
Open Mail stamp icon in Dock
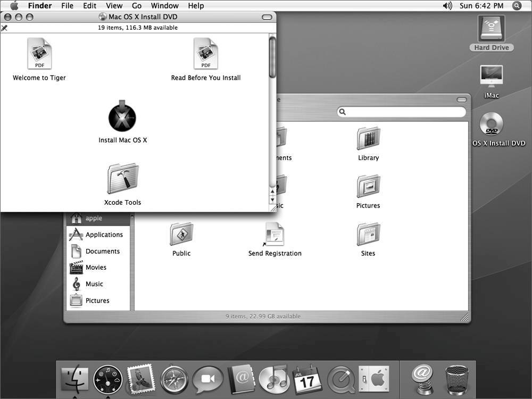coord(140,378)
